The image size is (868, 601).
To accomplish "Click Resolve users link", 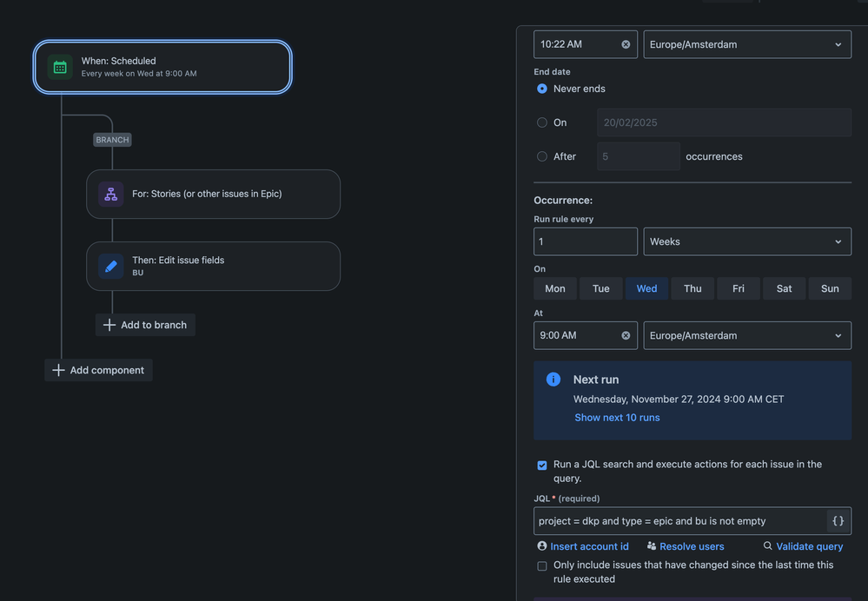I will pyautogui.click(x=692, y=546).
